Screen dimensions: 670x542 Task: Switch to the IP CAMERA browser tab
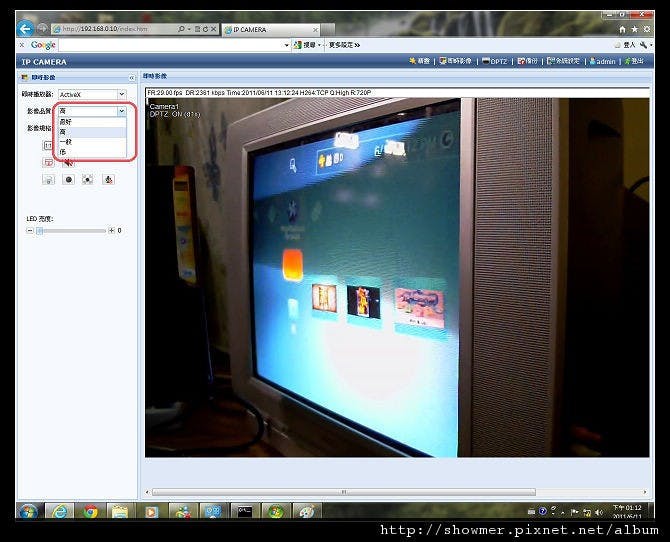click(271, 29)
